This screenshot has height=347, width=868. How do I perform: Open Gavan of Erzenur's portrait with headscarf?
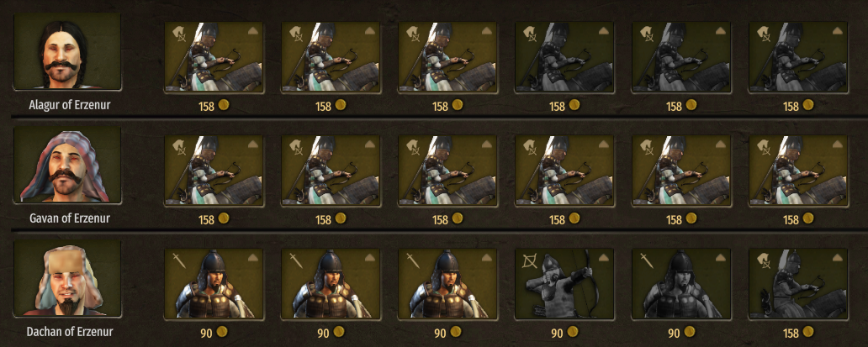67,165
